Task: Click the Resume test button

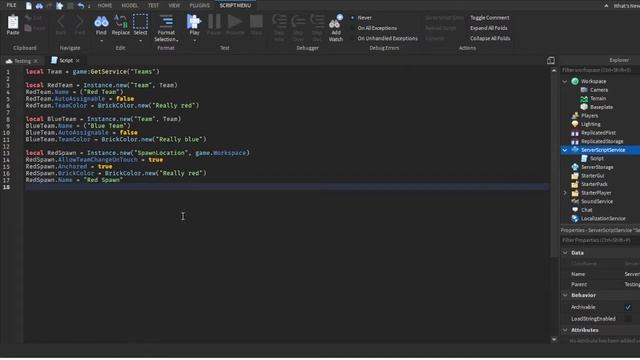Action: [x=235, y=21]
